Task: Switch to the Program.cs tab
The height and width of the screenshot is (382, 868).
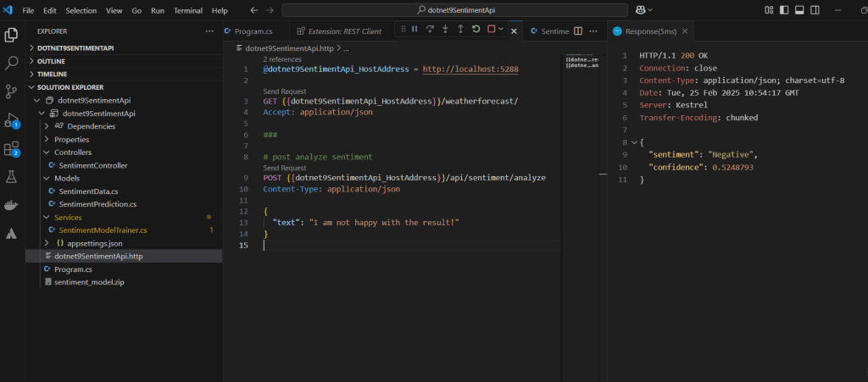Action: click(x=253, y=31)
